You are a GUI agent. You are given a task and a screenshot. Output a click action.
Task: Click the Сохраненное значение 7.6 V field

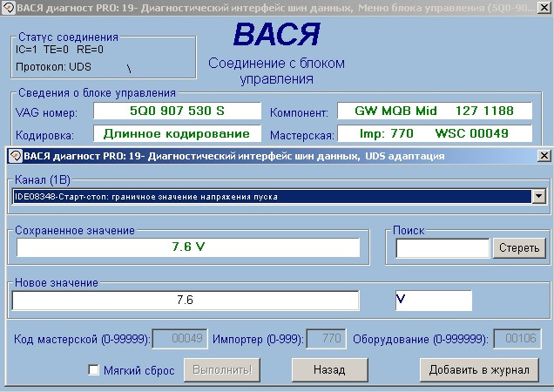pos(188,247)
